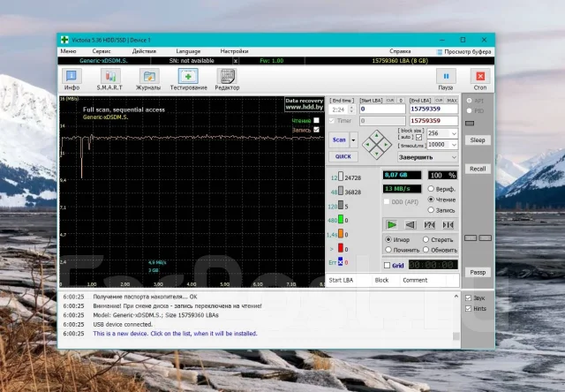Click the random scan |?| control
Screen dimensions: 565x392
429,225
